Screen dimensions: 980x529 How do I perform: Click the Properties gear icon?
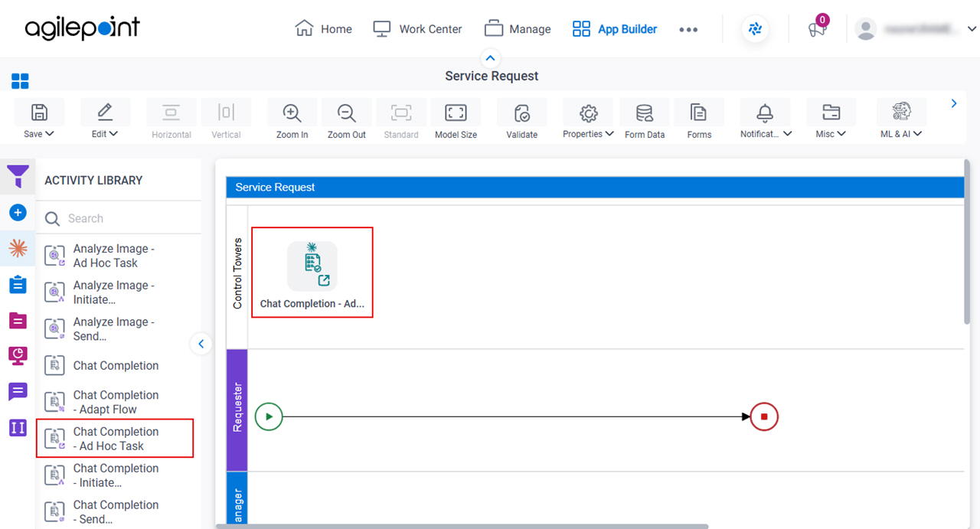(x=588, y=113)
